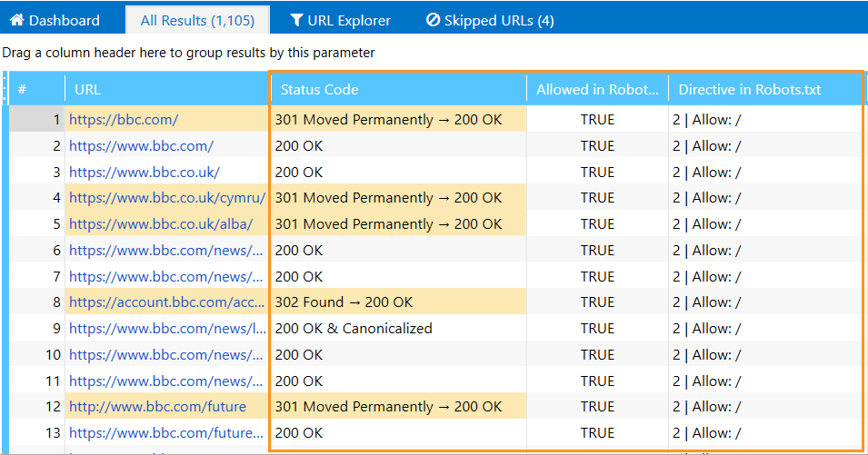The height and width of the screenshot is (455, 868).
Task: Open the https://bbc.com/ link
Action: [124, 119]
